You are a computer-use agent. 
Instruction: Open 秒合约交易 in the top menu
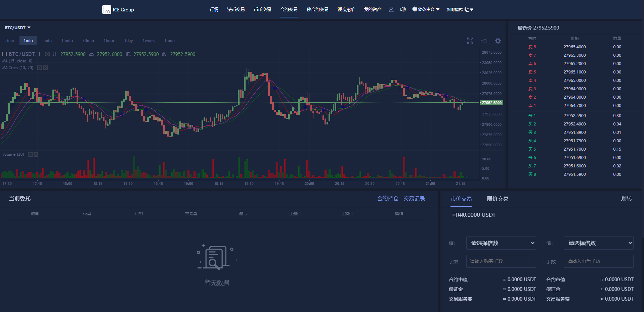click(317, 9)
